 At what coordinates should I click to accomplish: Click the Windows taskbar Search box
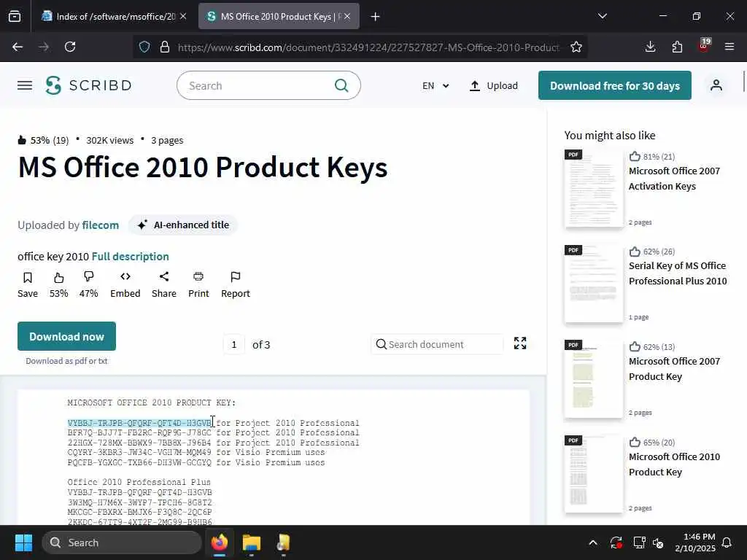[x=122, y=542]
